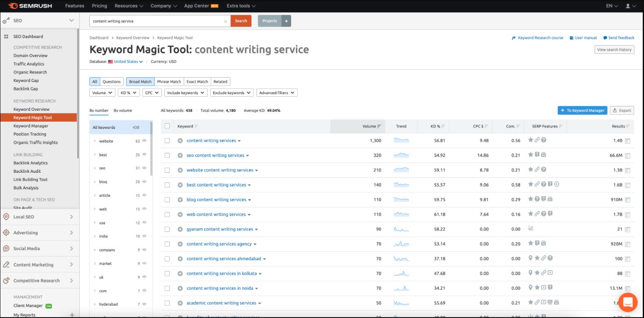Toggle eye icon for the 'india' group

(x=144, y=236)
